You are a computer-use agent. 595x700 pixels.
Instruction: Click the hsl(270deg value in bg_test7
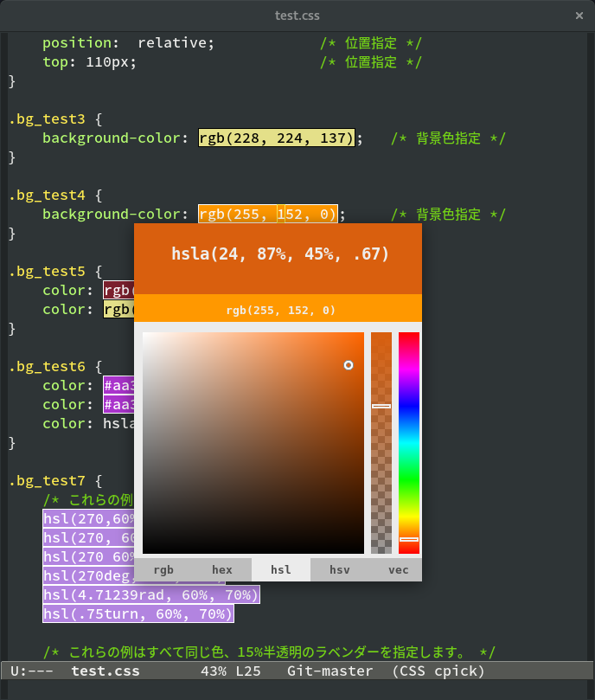(88, 576)
